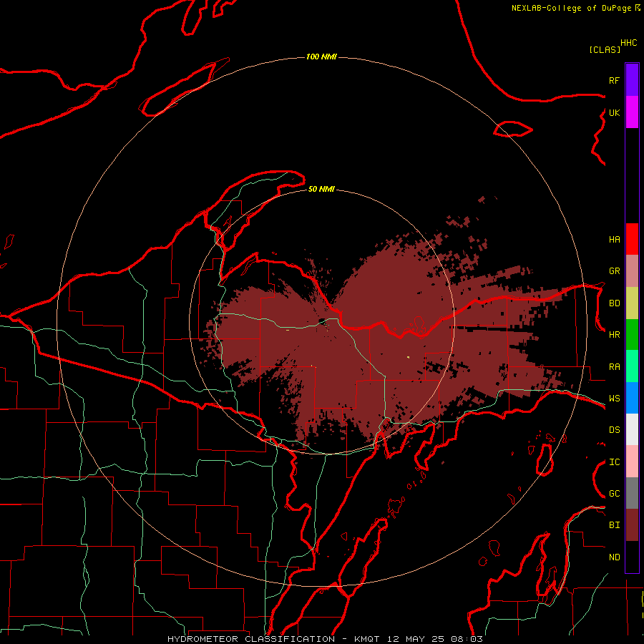Click the HHC product label

(x=629, y=43)
